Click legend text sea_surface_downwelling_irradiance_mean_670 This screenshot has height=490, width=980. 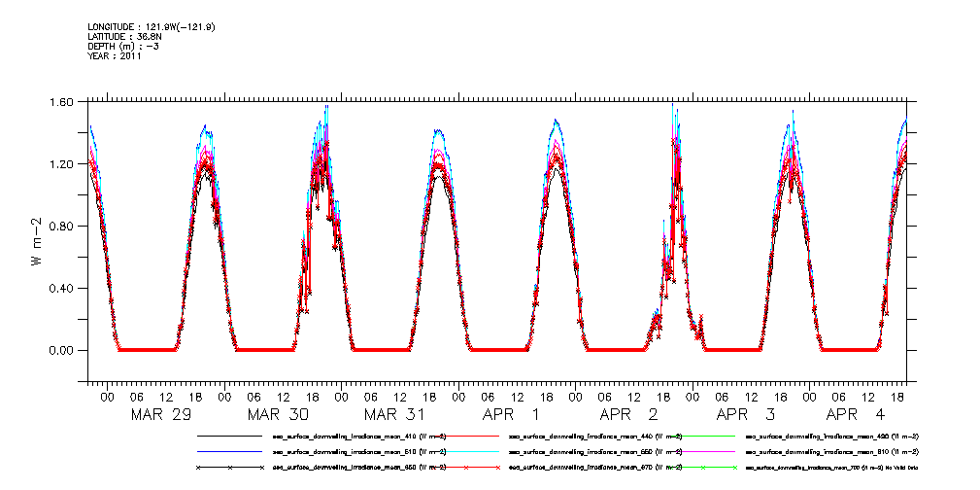pyautogui.click(x=595, y=468)
